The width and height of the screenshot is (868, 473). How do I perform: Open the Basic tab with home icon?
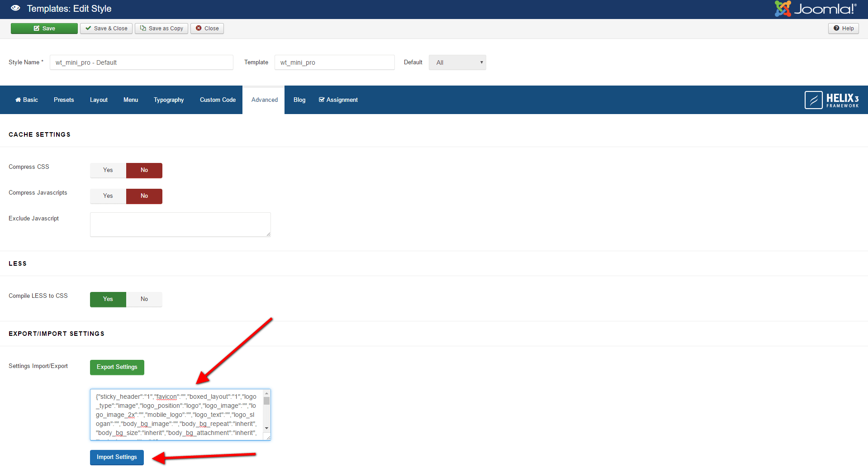tap(27, 100)
